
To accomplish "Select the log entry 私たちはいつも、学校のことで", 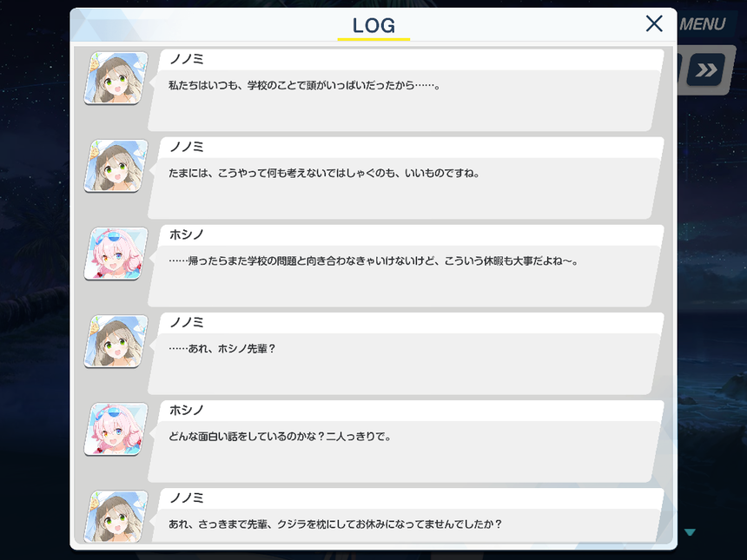I will pyautogui.click(x=406, y=90).
